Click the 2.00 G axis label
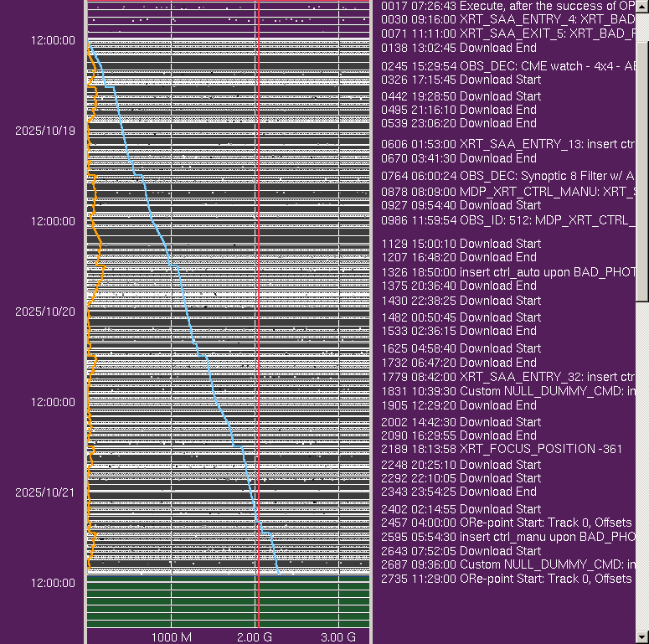Image resolution: width=649 pixels, height=644 pixels. (254, 637)
